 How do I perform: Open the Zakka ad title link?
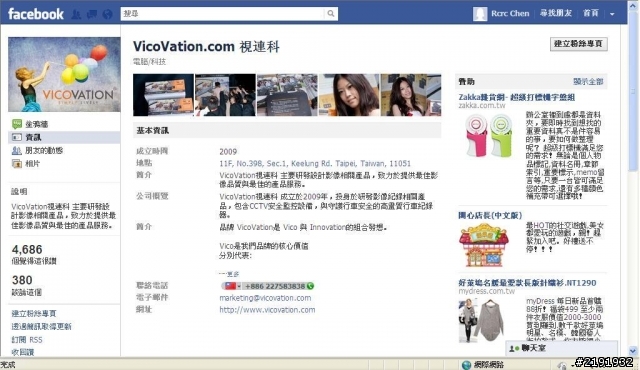pyautogui.click(x=516, y=97)
